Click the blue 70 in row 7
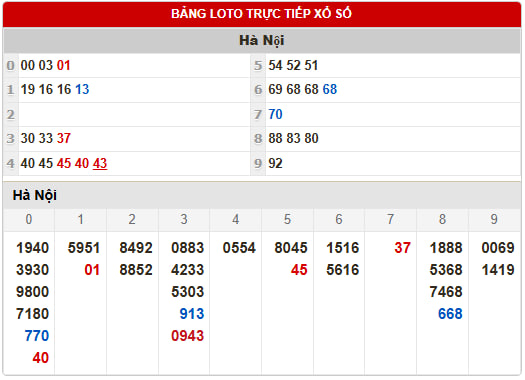This screenshot has height=380, width=525. click(276, 114)
